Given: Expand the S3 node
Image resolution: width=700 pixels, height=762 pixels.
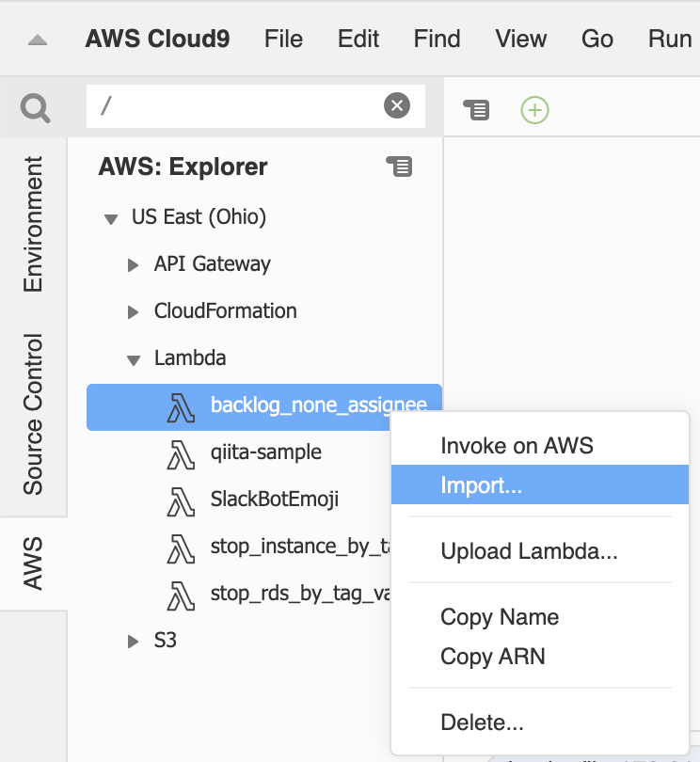Looking at the screenshot, I should pos(134,641).
